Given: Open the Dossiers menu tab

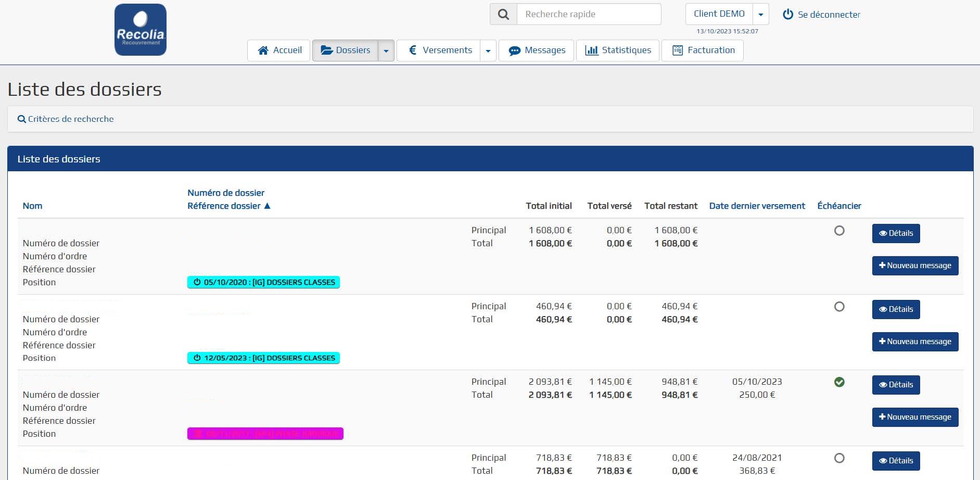Looking at the screenshot, I should click(x=345, y=50).
